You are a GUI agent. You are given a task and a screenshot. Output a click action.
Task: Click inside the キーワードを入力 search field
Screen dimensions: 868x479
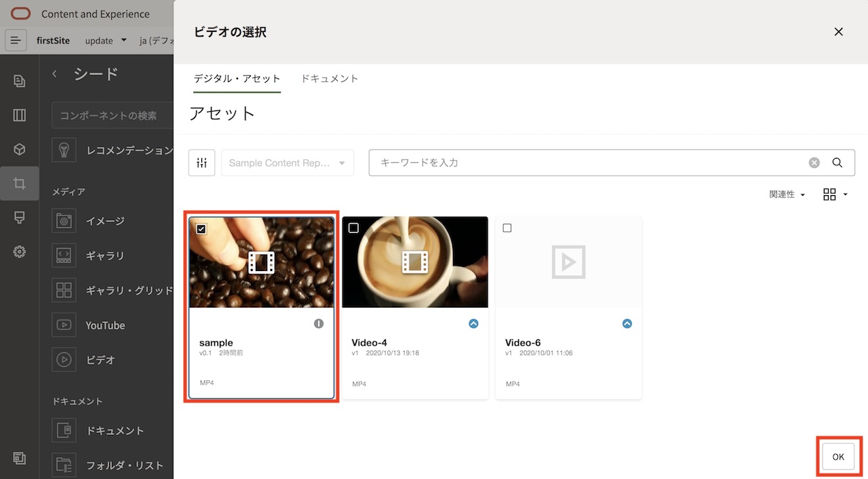[542, 162]
